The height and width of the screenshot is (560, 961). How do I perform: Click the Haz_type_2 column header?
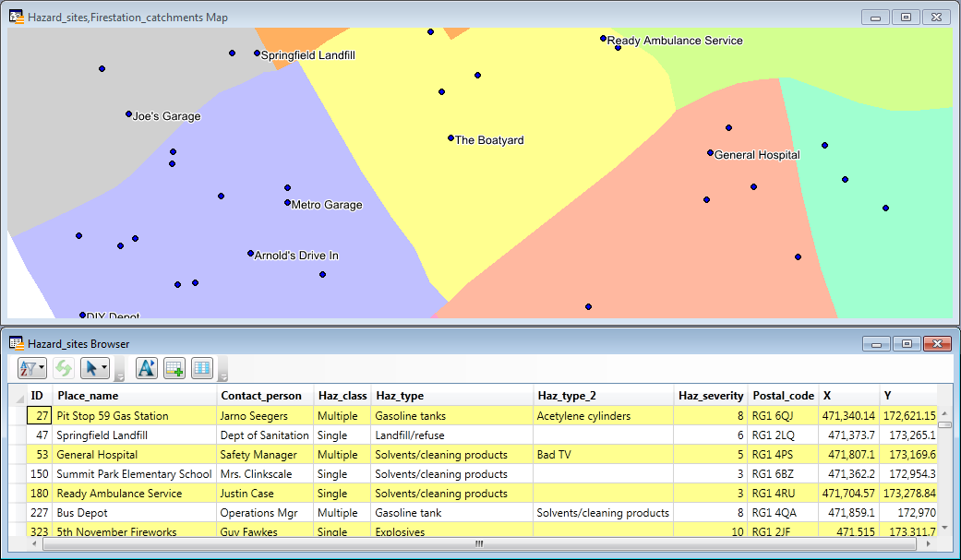click(x=603, y=396)
